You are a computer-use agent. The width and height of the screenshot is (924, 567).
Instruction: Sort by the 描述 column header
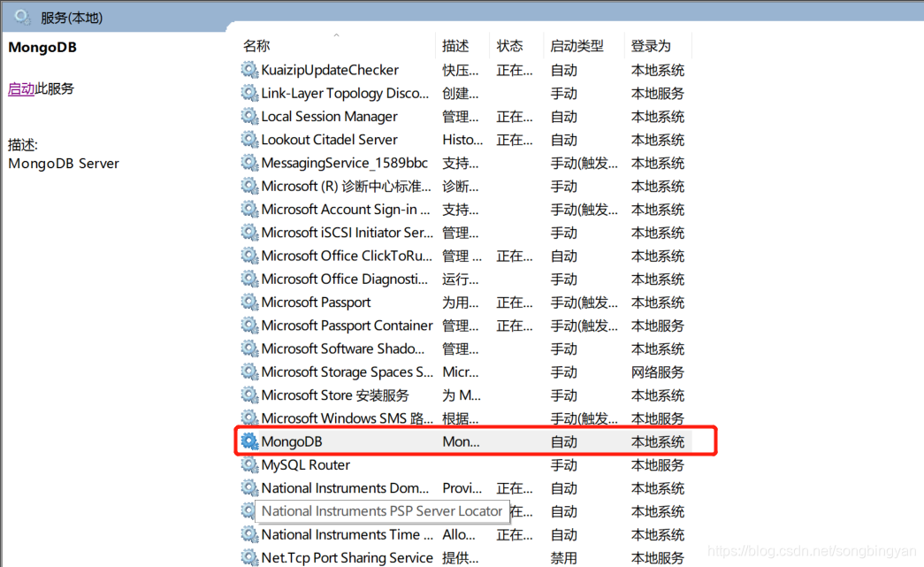[x=455, y=45]
